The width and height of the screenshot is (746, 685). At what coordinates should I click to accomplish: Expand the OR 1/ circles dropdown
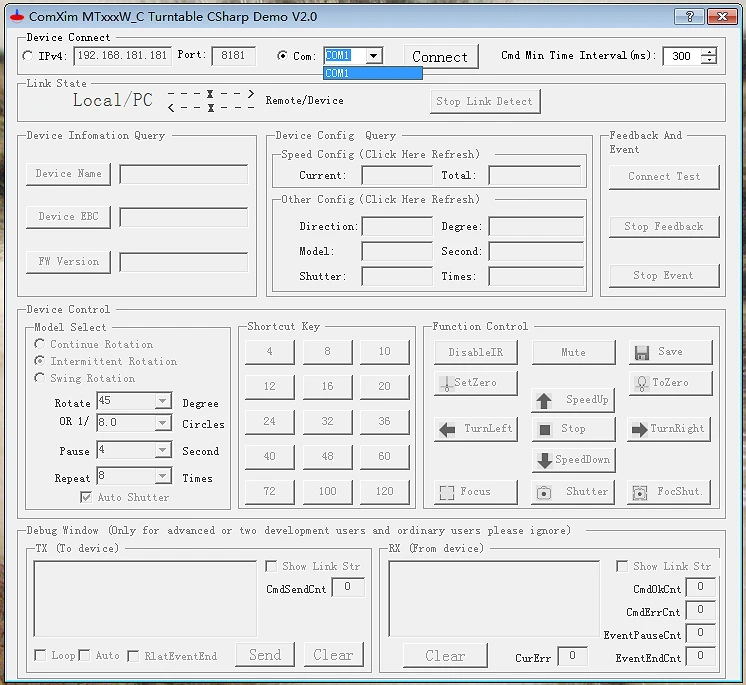point(163,422)
